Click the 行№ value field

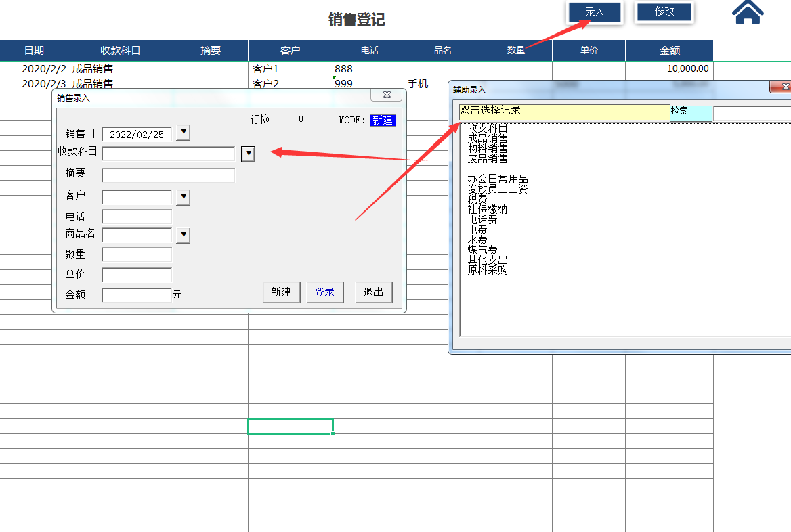coord(301,120)
